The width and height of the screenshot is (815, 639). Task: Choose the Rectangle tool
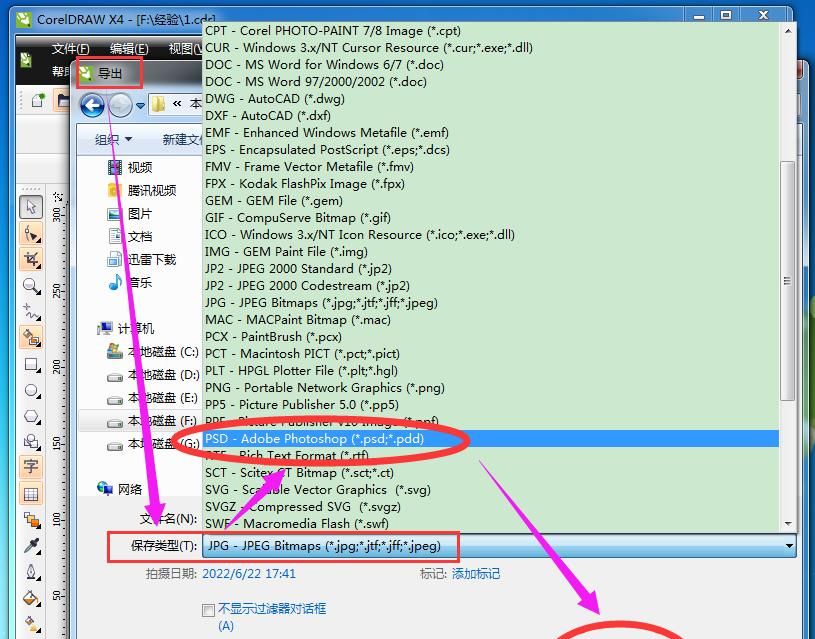coord(31,364)
